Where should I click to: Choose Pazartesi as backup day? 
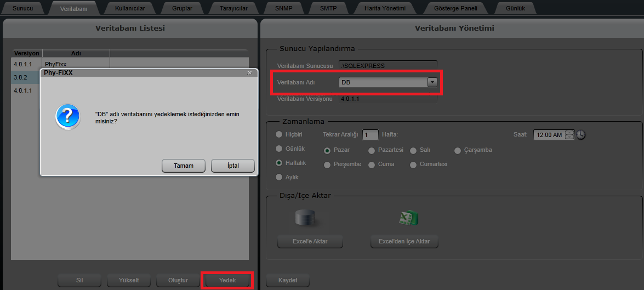(x=372, y=150)
